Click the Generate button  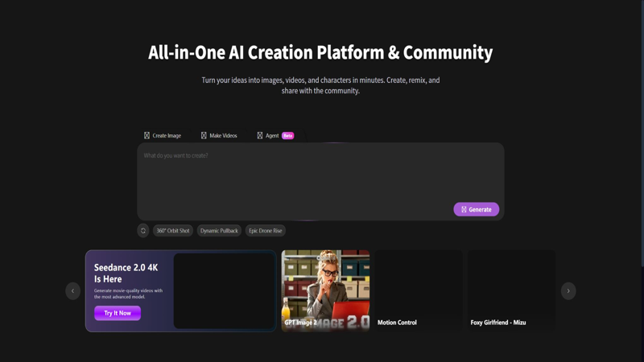[x=477, y=209]
